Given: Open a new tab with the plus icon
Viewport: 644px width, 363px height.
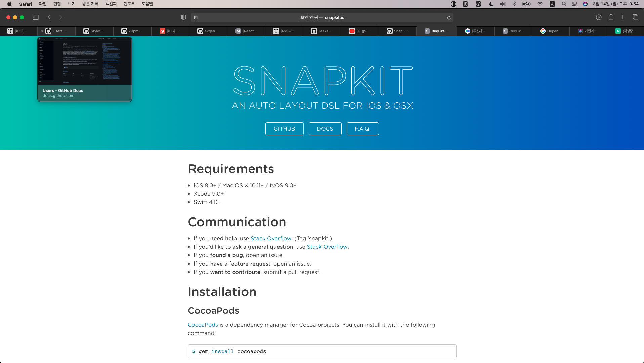Looking at the screenshot, I should coord(623,17).
